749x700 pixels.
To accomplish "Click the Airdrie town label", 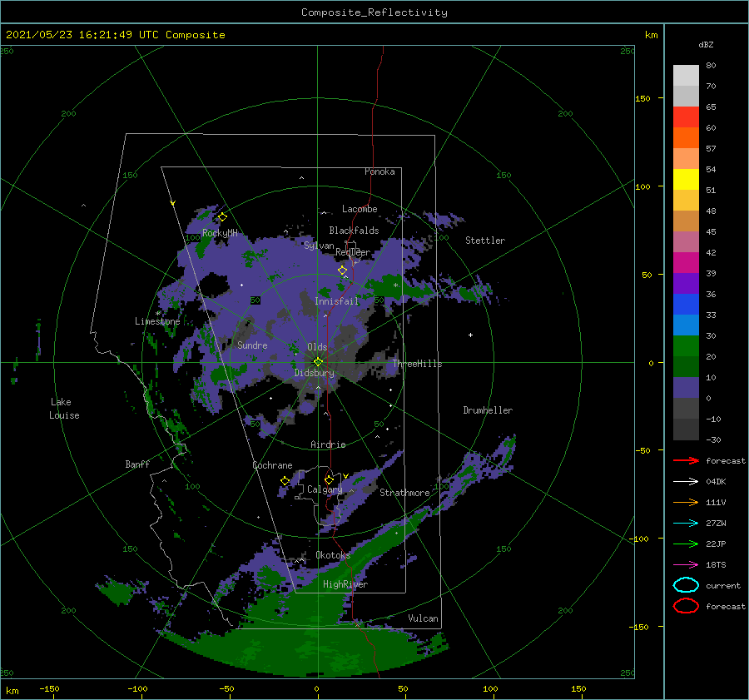I will (328, 444).
